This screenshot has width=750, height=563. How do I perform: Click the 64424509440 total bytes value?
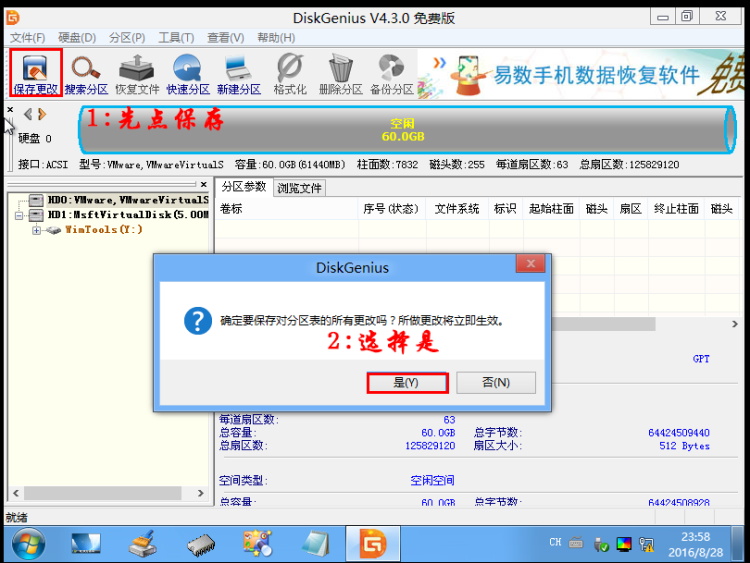tap(679, 433)
